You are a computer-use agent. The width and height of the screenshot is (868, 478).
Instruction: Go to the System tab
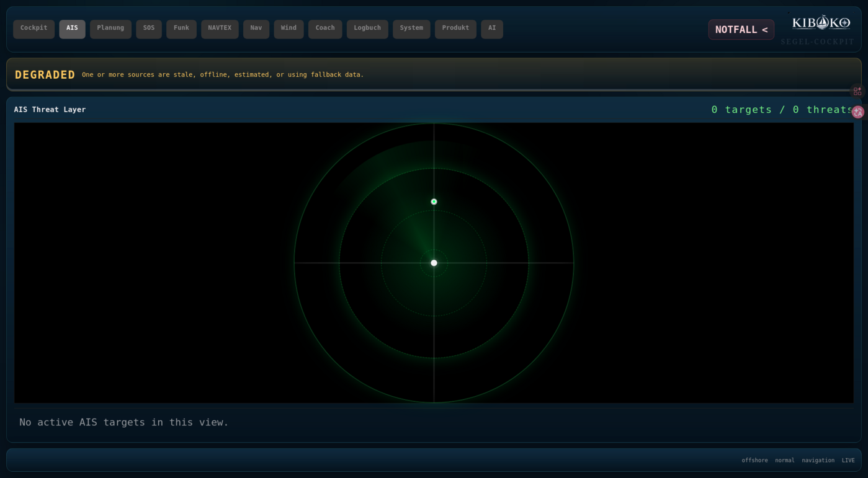click(x=411, y=29)
